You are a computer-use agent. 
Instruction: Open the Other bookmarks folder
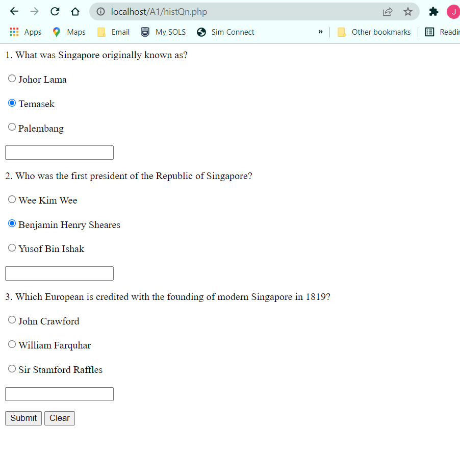374,32
